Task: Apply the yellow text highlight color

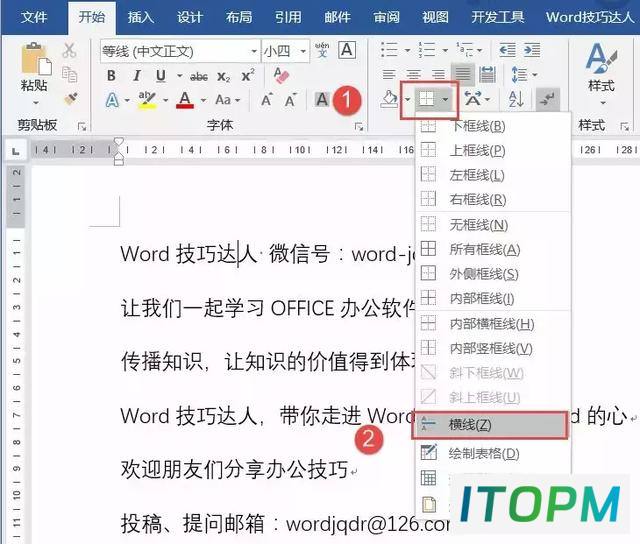Action: [x=147, y=100]
